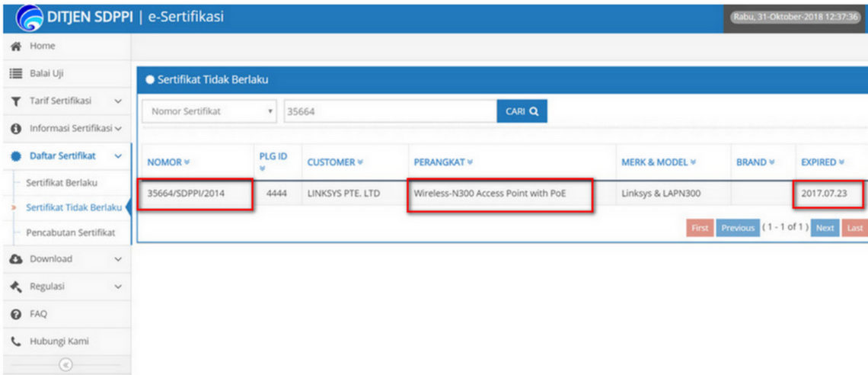The width and height of the screenshot is (868, 375).
Task: Expand the Tarif Sertifikasi submenu chevron
Action: 118,101
